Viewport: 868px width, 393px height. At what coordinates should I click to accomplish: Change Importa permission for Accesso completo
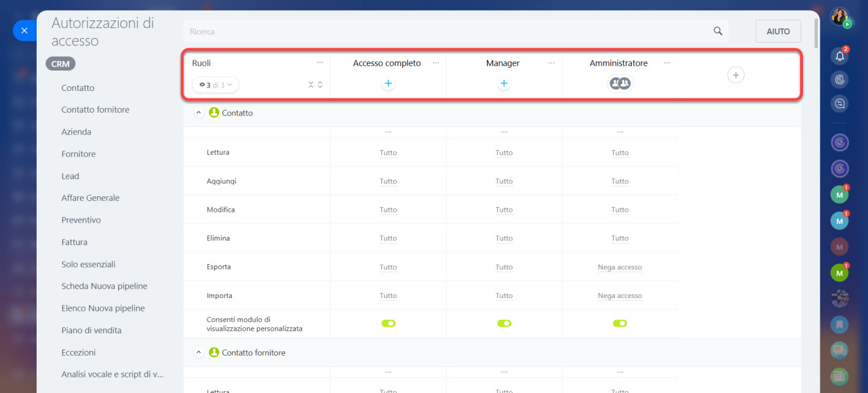coord(388,296)
